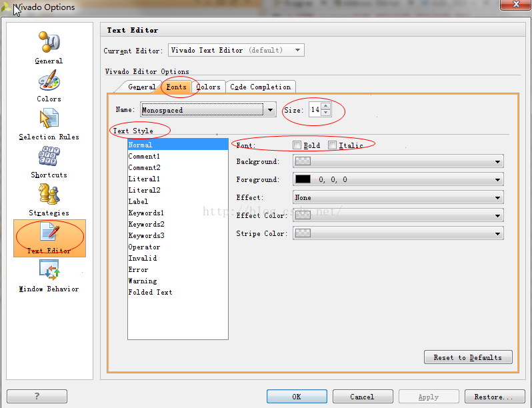The height and width of the screenshot is (408, 532).
Task: Click Reset to Defaults button
Action: coord(468,357)
